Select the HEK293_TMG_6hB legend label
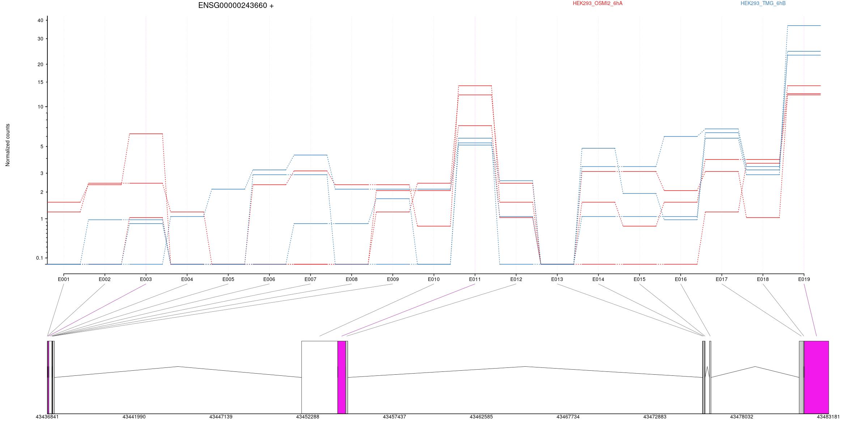The image size is (868, 434). 763,3
